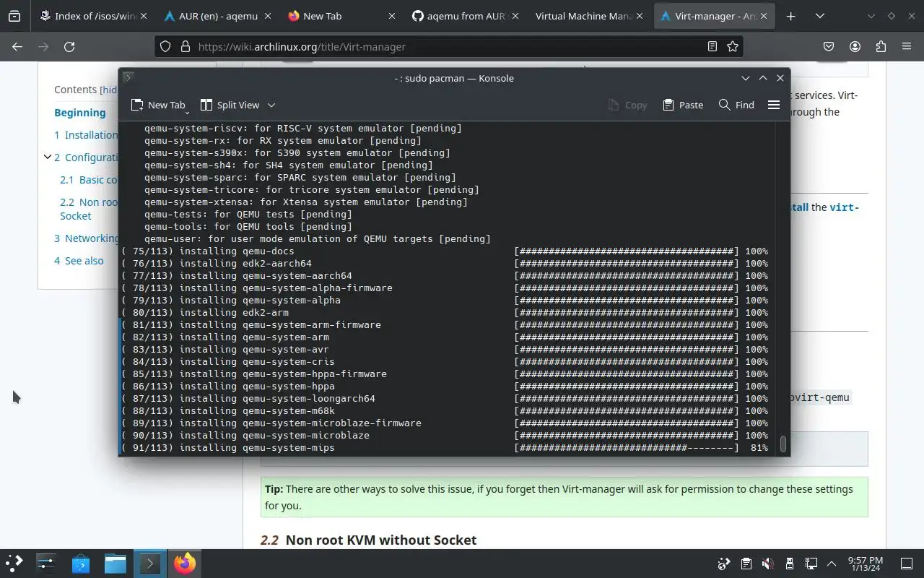Go to '3 Networking' in the contents

click(x=87, y=238)
